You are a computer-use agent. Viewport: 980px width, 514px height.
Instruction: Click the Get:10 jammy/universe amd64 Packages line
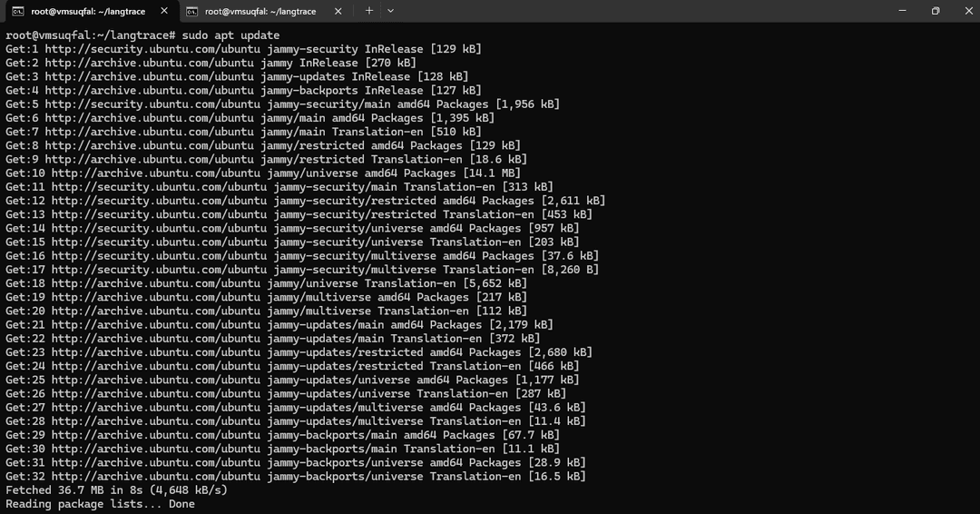(x=263, y=173)
